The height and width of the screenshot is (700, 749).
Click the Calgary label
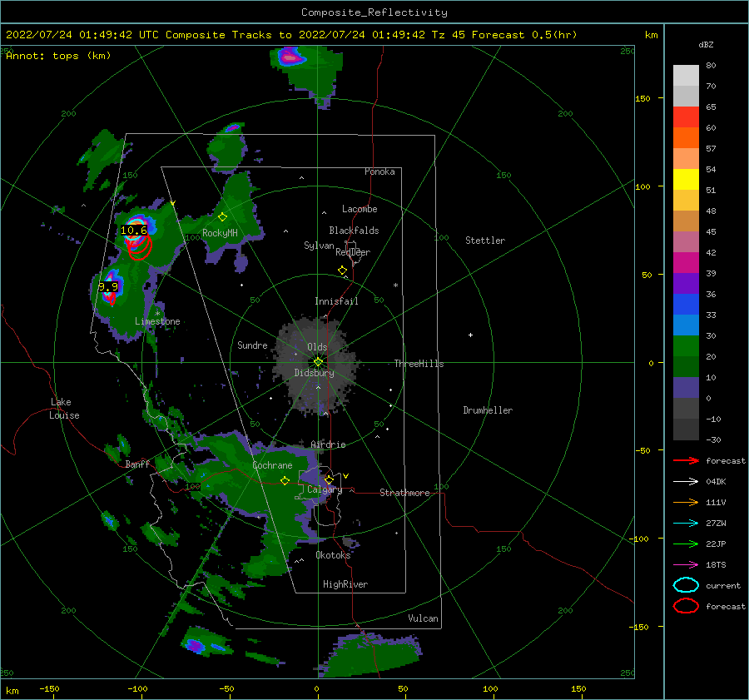coord(325,489)
